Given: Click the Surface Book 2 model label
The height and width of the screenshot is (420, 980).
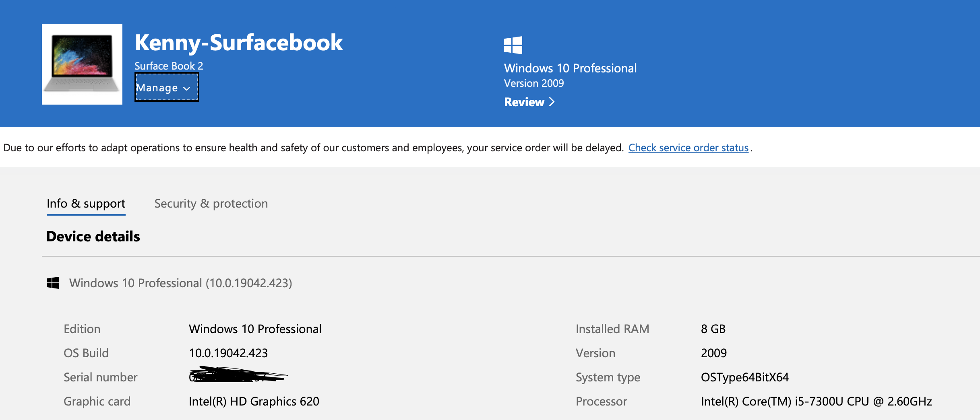Looking at the screenshot, I should [x=168, y=66].
